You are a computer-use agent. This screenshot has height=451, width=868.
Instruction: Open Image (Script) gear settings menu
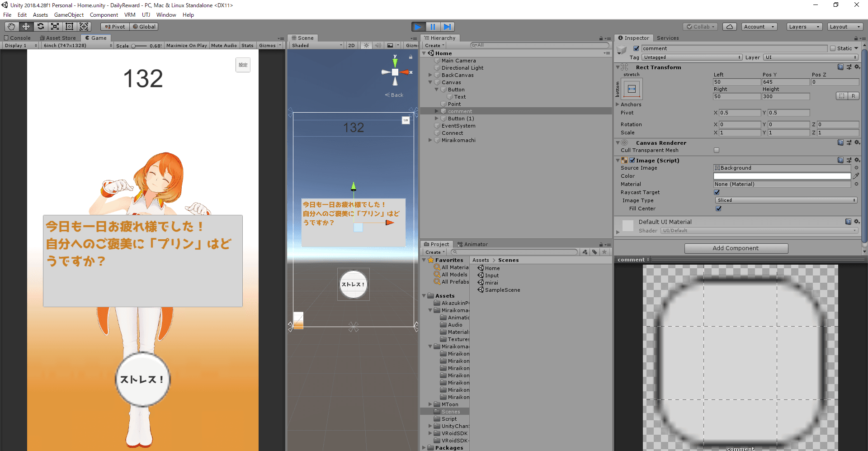857,160
